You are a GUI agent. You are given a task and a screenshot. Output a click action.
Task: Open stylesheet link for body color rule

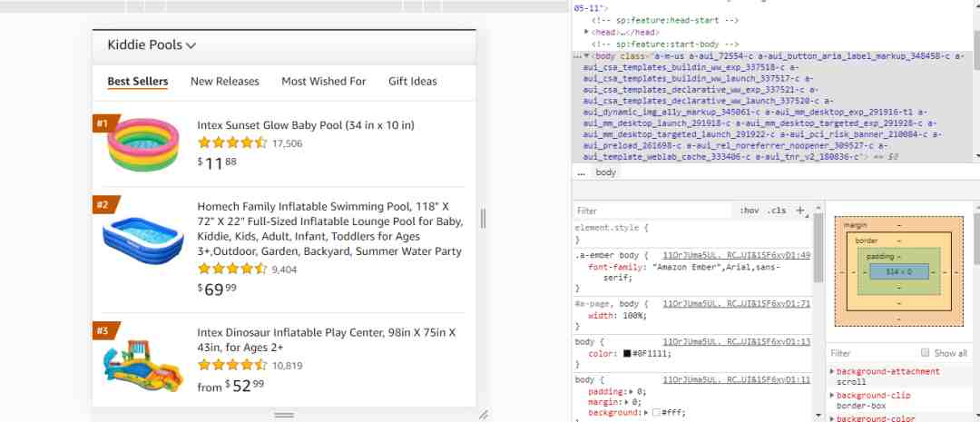coord(736,342)
